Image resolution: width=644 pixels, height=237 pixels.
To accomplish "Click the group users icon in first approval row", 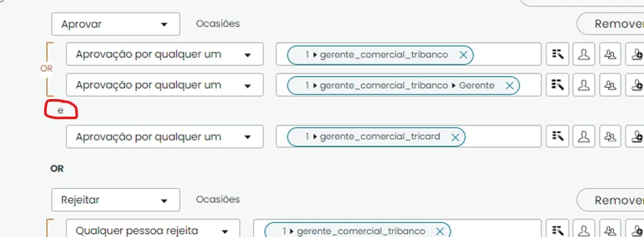I will (x=610, y=54).
